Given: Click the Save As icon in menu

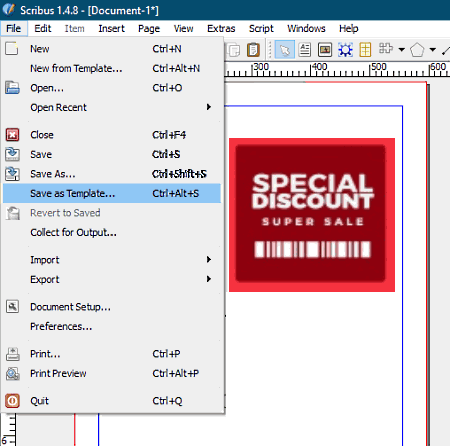Looking at the screenshot, I should coord(12,174).
